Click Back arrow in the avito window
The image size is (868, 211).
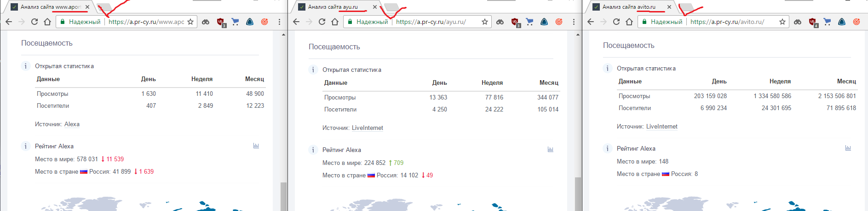coord(591,22)
